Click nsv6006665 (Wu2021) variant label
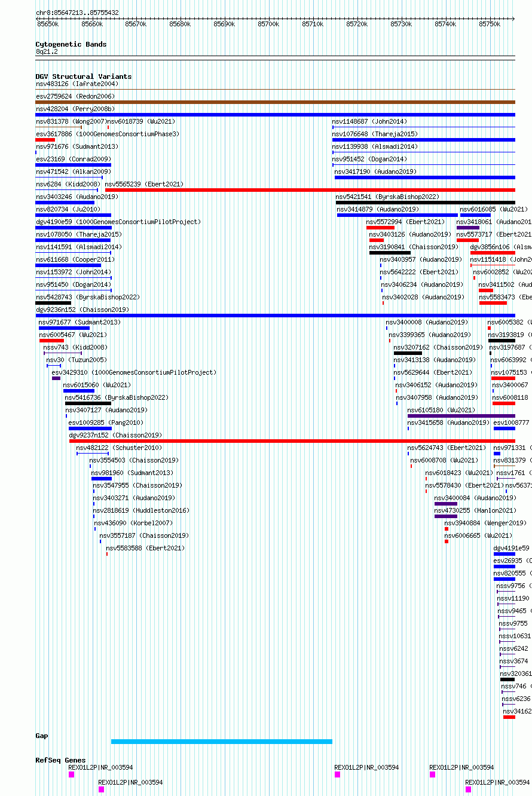 coord(478,535)
